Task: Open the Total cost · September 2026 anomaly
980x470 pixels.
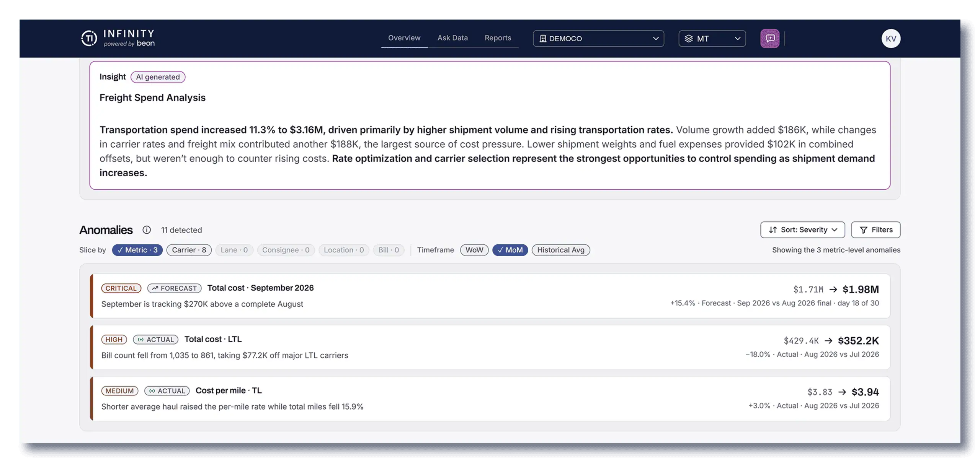Action: [490, 296]
